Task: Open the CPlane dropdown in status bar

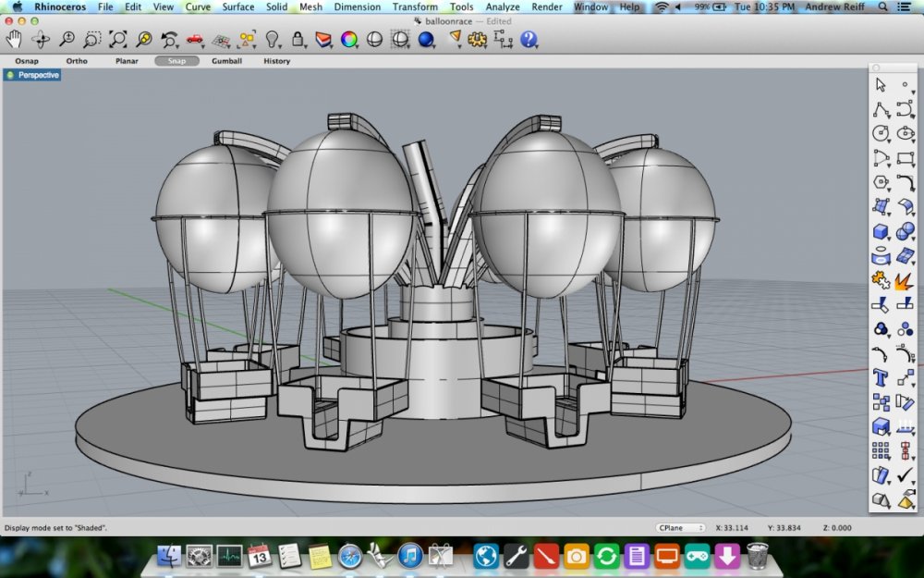Action: click(x=680, y=527)
